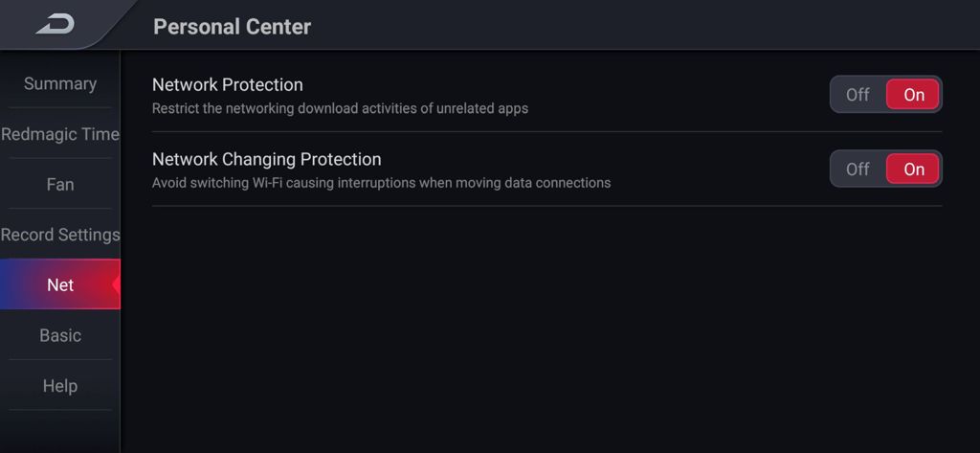Viewport: 980px width, 453px height.
Task: Turn off Network Protection
Action: (857, 95)
